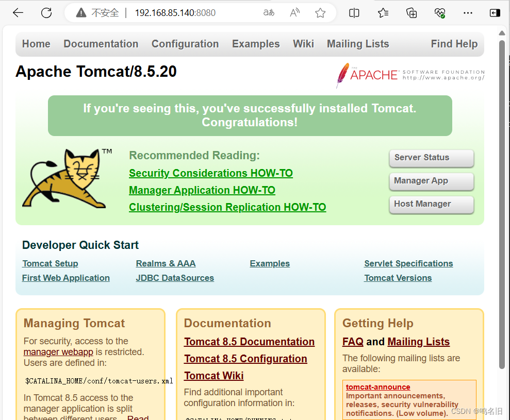The height and width of the screenshot is (420, 510).
Task: Open browser essentials heart icon
Action: pyautogui.click(x=440, y=13)
